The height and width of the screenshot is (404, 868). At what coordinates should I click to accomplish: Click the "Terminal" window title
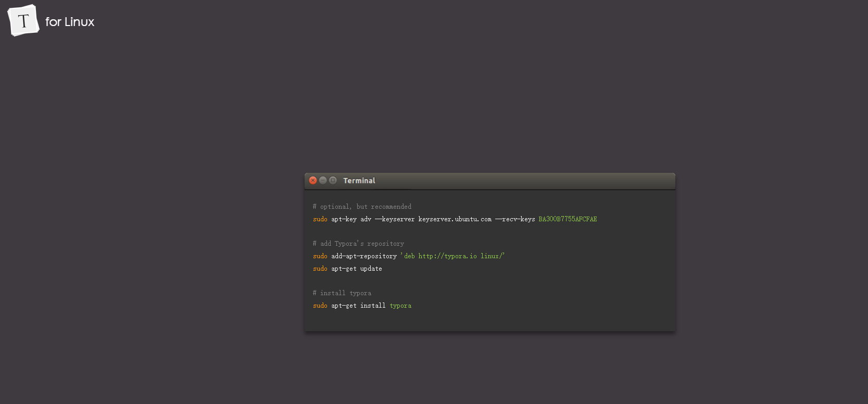click(x=359, y=181)
